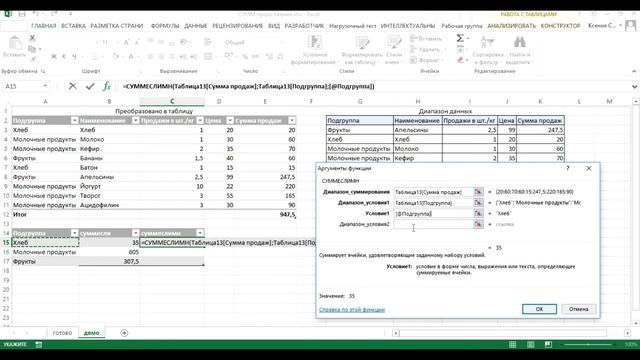Image resolution: width=640 pixels, height=360 pixels.
Task: Click into the Условие1 field
Action: click(x=433, y=213)
